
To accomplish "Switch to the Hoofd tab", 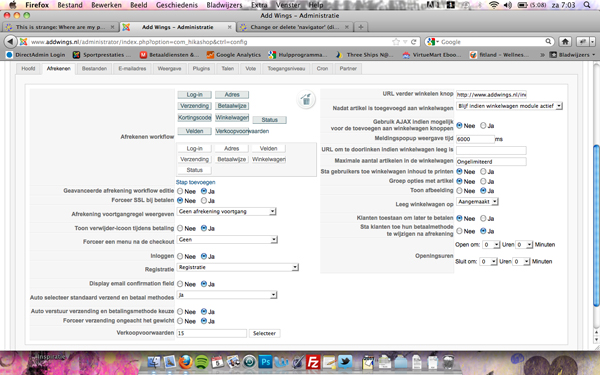I will coord(28,68).
